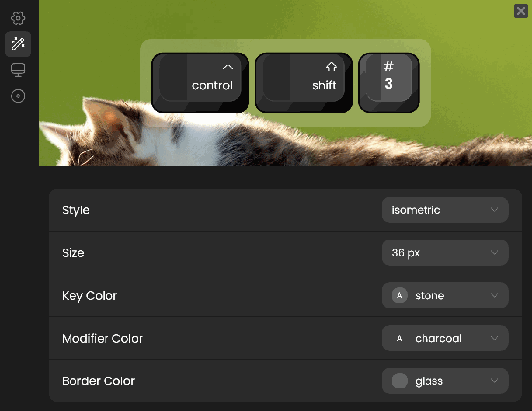Open the monitor display settings icon
Screen dimensions: 532x411
[18, 70]
